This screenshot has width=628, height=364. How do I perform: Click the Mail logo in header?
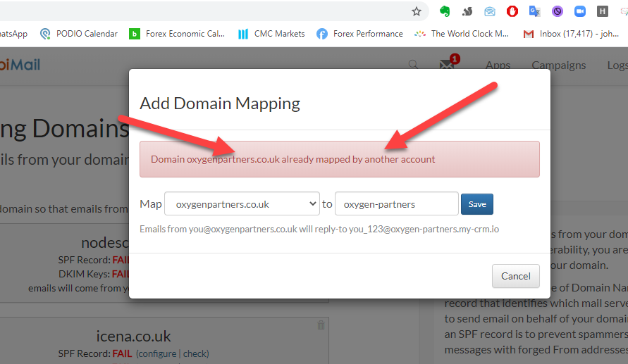[x=20, y=65]
